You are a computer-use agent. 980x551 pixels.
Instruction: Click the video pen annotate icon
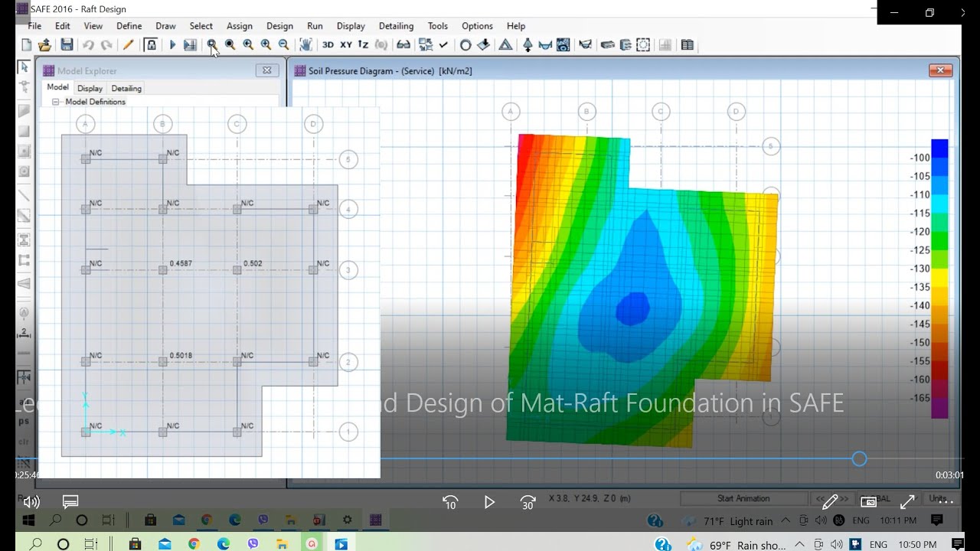point(829,502)
